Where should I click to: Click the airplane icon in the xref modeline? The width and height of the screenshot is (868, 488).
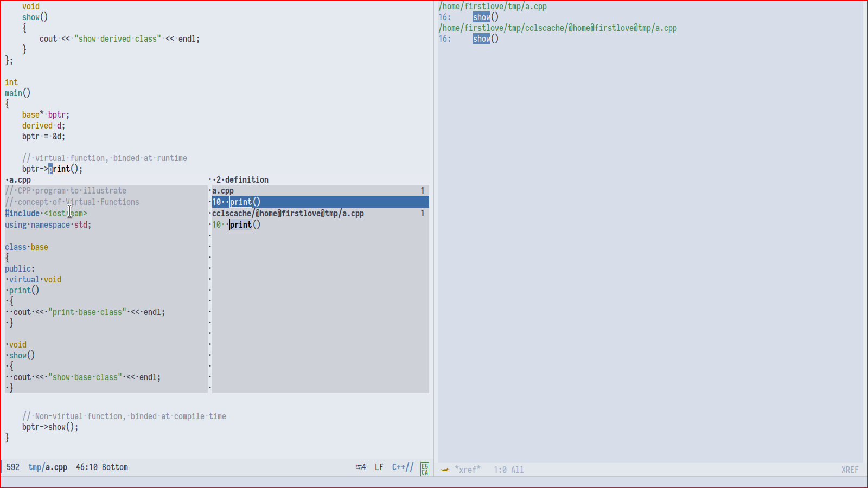click(445, 470)
